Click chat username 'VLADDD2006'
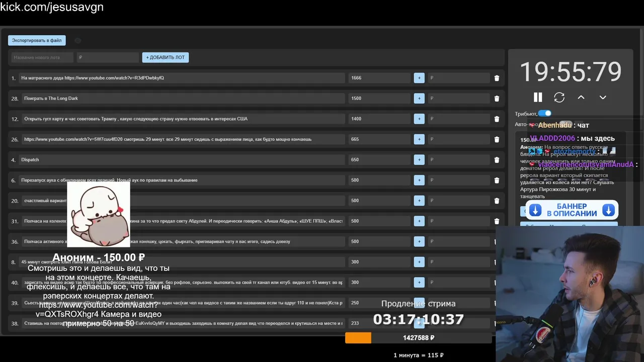 point(552,138)
